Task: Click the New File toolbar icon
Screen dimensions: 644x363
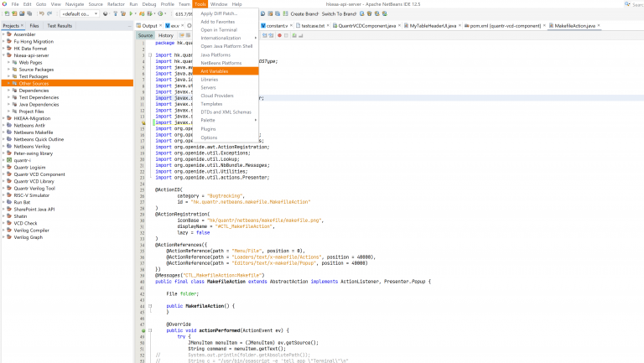Action: [7, 13]
